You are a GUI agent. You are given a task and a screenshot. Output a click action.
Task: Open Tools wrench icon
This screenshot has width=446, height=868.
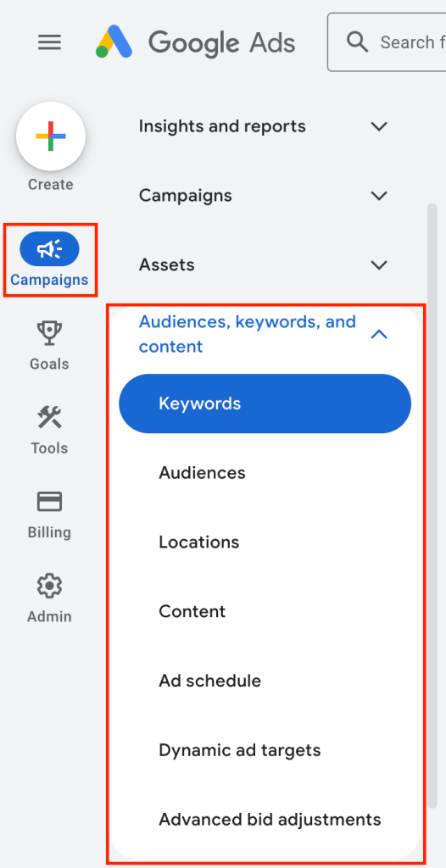tap(49, 417)
